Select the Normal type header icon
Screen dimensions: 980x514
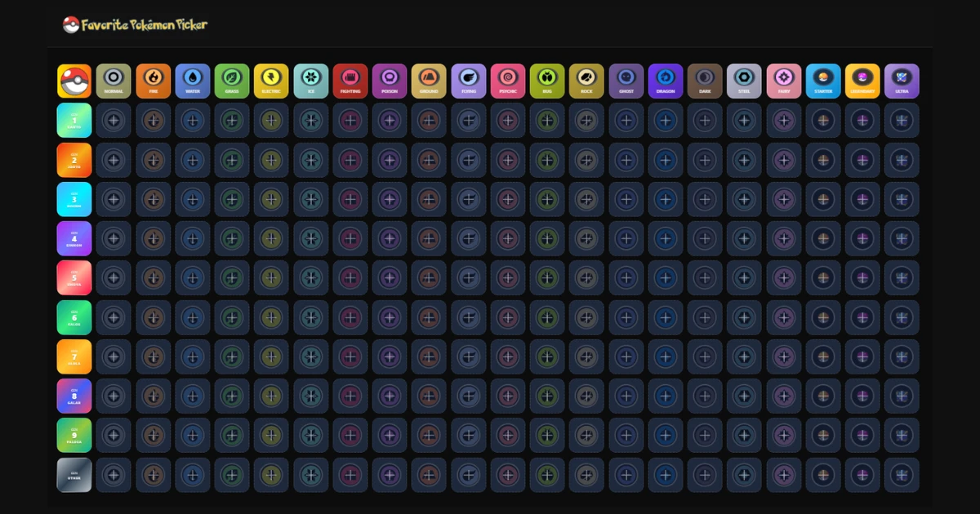[114, 81]
